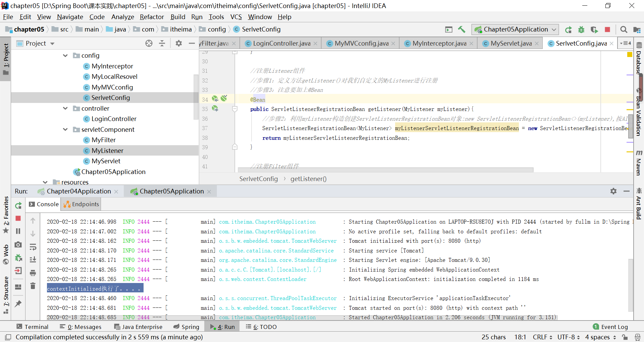Open the Refactor menu
644x342 pixels.
[152, 17]
